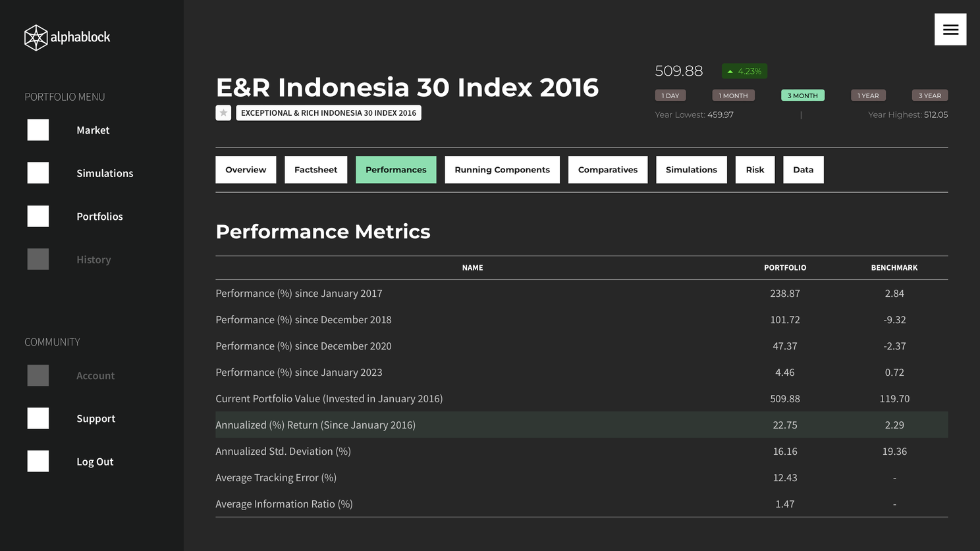This screenshot has height=551, width=980.
Task: Switch to the Overview tab
Action: coord(246,170)
